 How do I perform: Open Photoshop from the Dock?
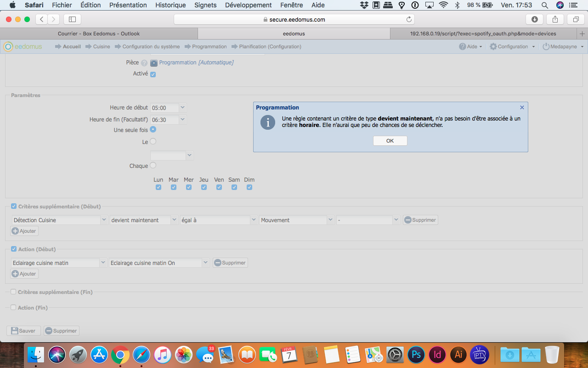pos(417,355)
